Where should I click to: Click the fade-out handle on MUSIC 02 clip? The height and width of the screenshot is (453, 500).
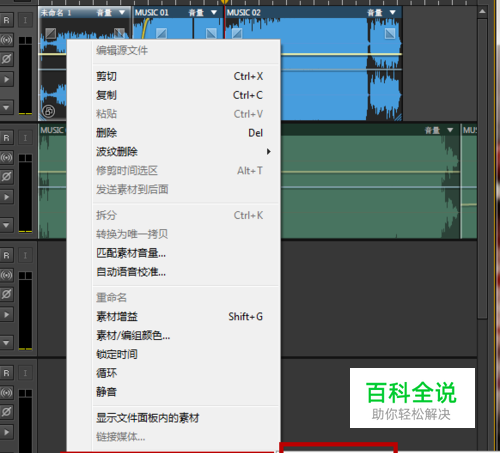[x=390, y=33]
